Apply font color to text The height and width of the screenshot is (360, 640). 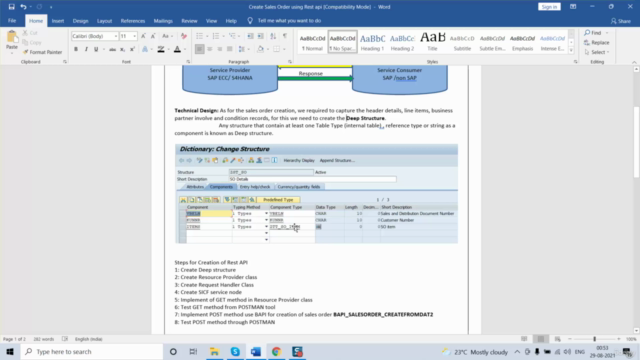tap(177, 49)
